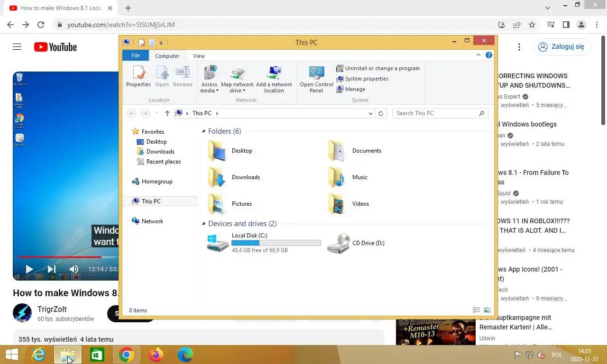Open the YouTube hamburger guide menu
The width and height of the screenshot is (607, 364).
(17, 46)
